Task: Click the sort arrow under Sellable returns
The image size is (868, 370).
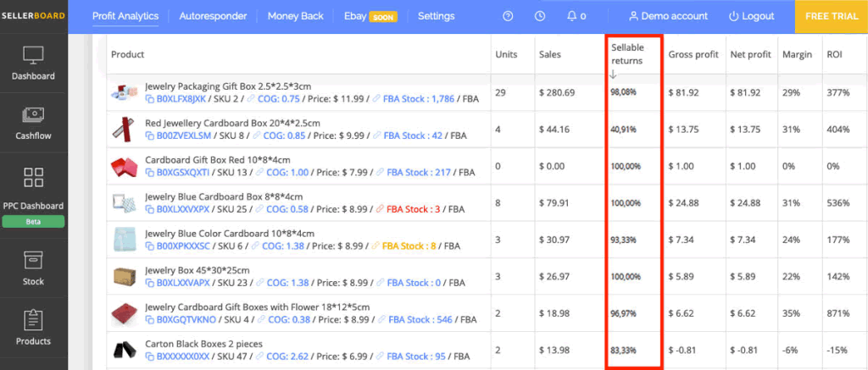Action: click(x=613, y=75)
